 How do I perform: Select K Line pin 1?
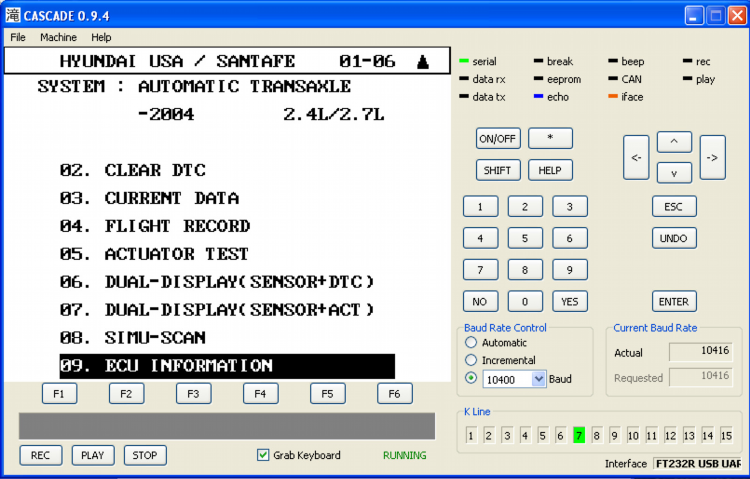click(x=471, y=435)
